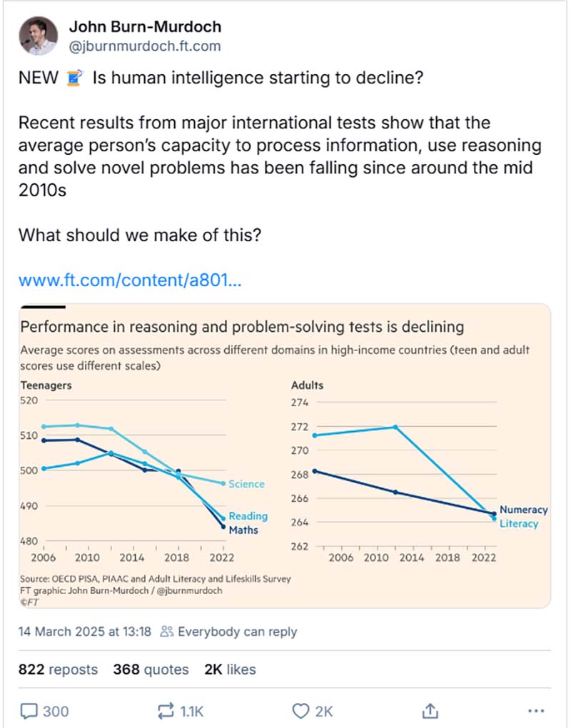Click the share upload icon
The image size is (571, 728).
click(x=430, y=711)
